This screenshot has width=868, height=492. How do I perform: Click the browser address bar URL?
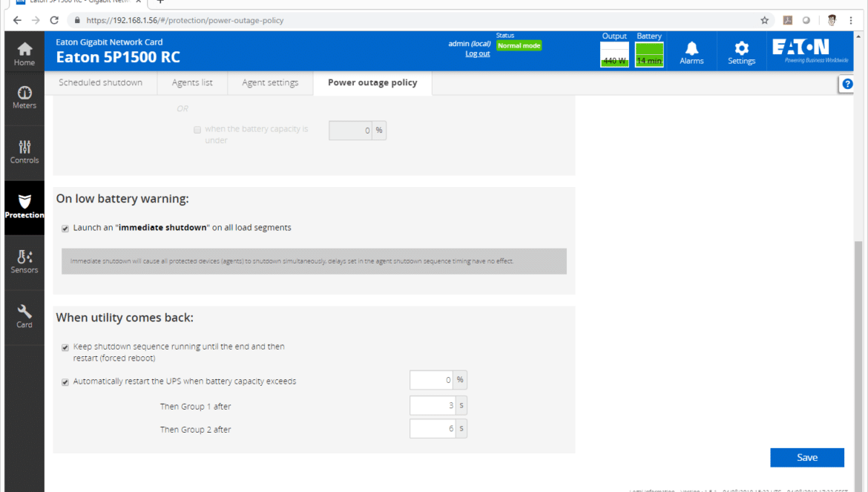(x=185, y=21)
